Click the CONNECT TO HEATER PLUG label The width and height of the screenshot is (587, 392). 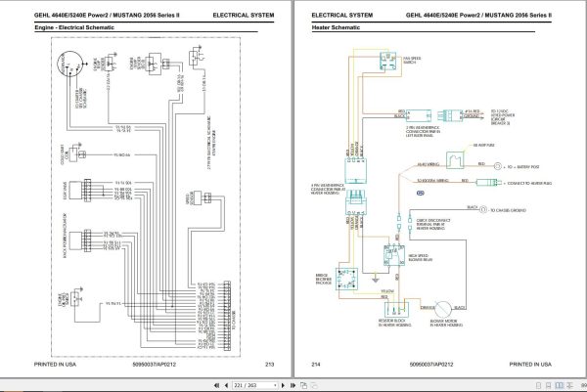click(x=529, y=183)
